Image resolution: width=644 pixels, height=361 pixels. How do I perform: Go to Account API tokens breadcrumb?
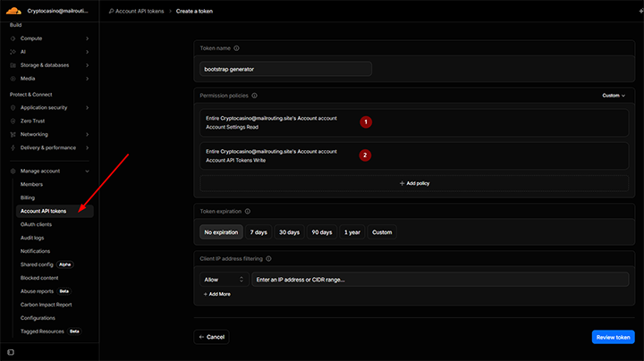coord(140,11)
